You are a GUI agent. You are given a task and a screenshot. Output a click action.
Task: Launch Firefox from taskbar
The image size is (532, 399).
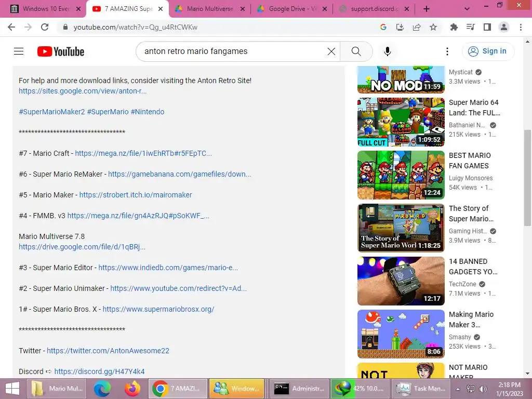pos(132,389)
